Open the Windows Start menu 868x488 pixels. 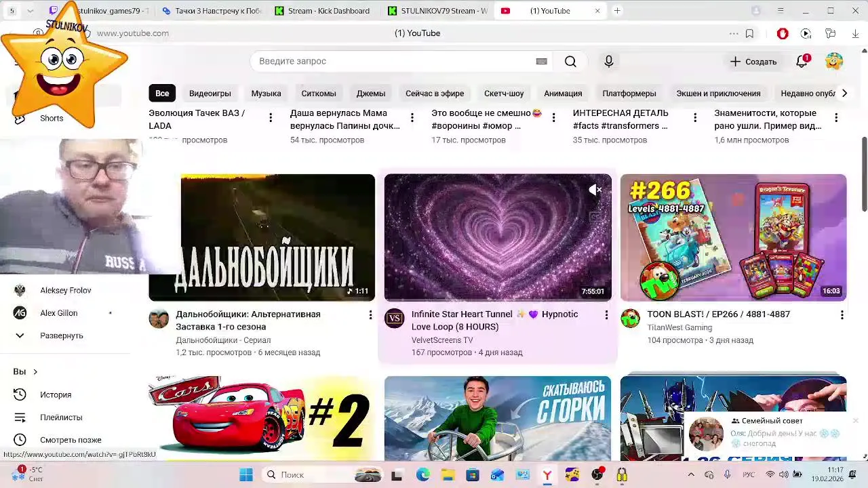[246, 475]
